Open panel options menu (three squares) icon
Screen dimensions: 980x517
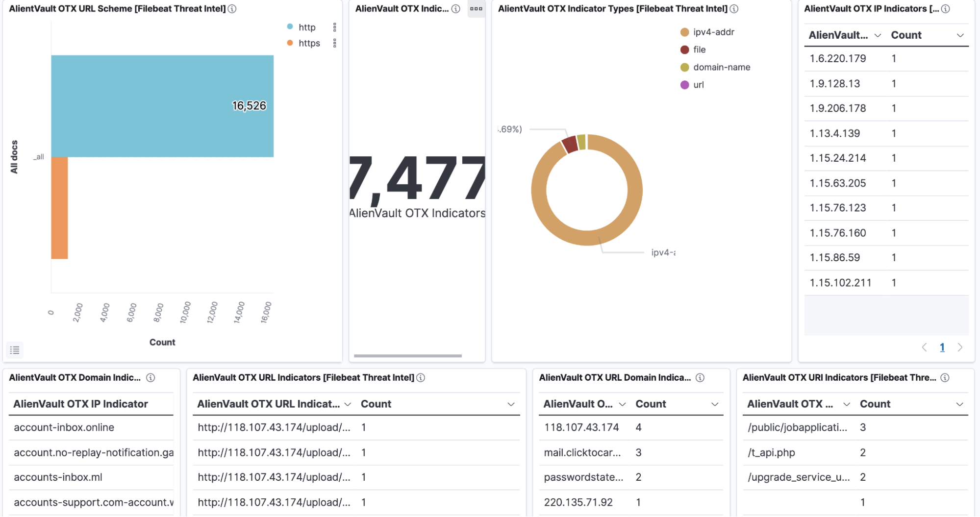click(476, 9)
